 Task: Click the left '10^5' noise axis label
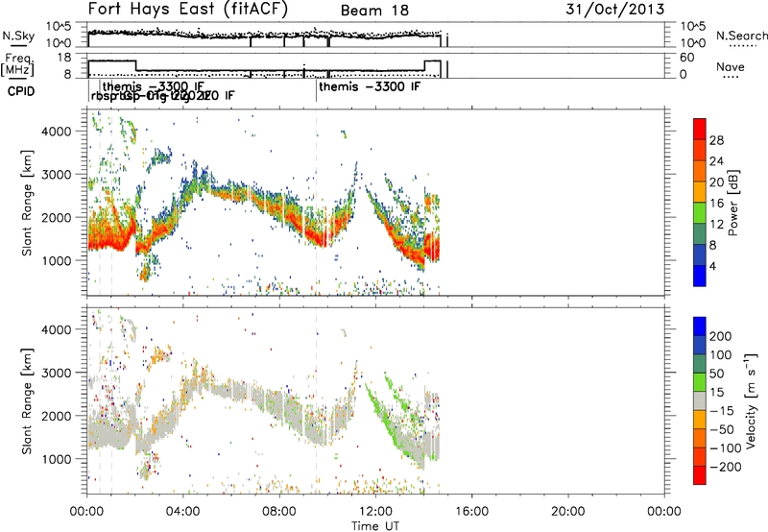pos(59,26)
